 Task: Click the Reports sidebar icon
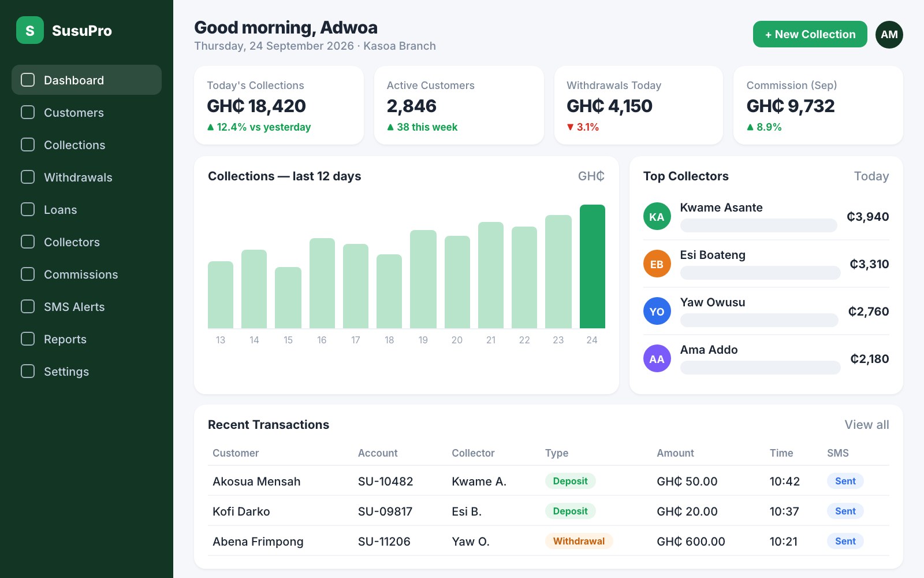tap(28, 339)
